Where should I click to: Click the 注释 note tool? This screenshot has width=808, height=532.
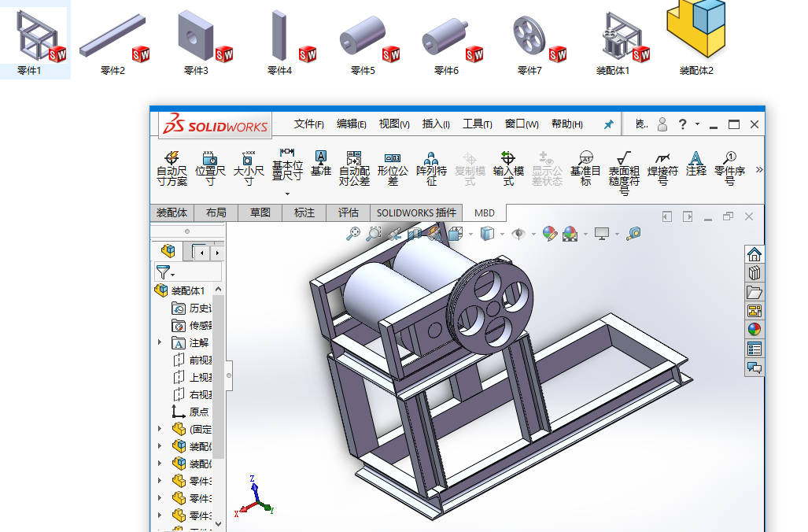(x=695, y=164)
